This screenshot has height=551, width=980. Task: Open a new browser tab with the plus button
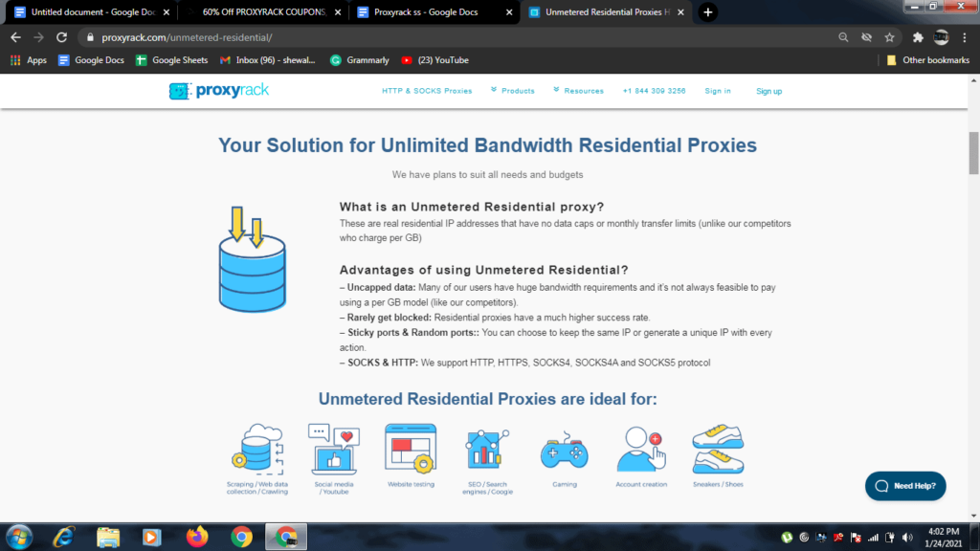click(x=707, y=11)
